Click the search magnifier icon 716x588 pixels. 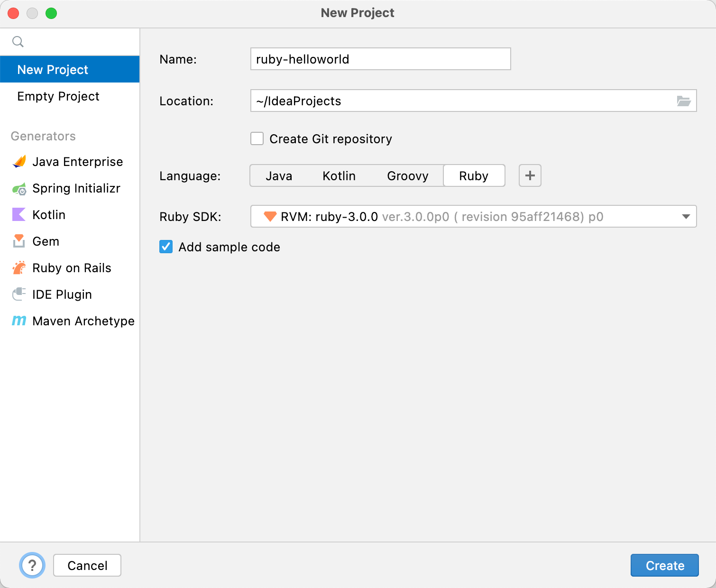18,42
